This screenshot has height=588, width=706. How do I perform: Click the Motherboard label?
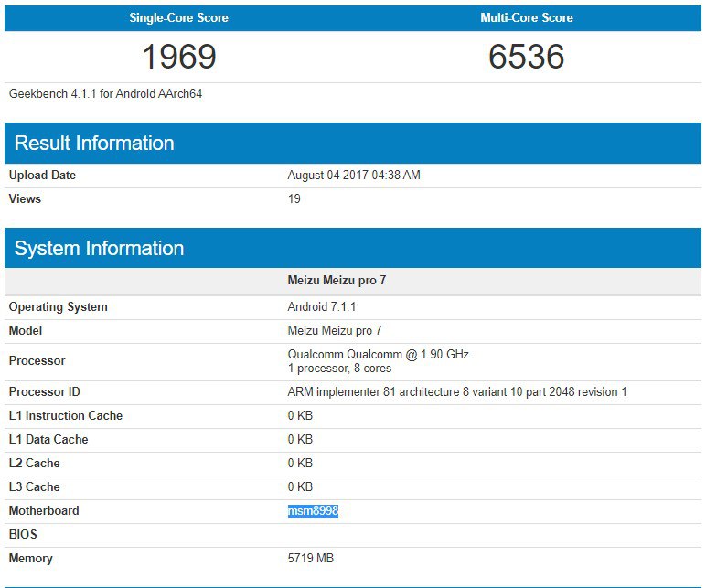click(x=44, y=511)
